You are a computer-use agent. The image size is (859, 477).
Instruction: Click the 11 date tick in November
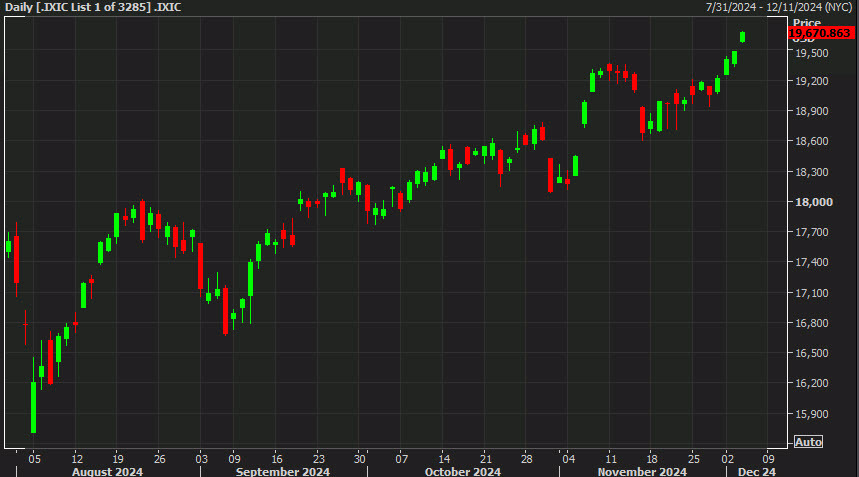point(611,459)
